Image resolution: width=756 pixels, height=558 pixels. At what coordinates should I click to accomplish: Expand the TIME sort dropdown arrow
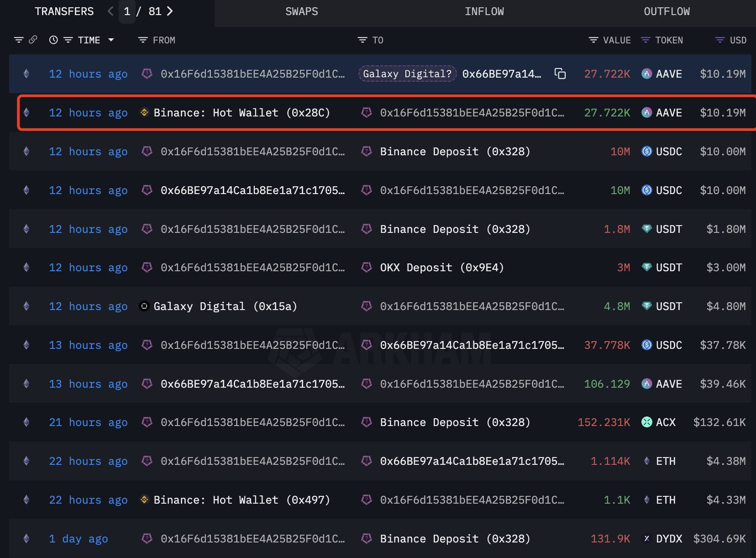(111, 40)
